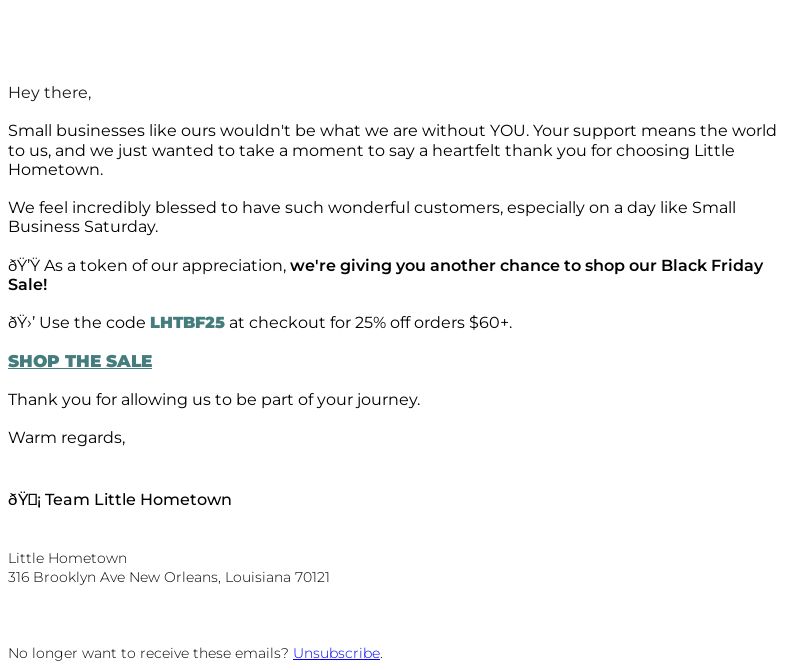800x670 pixels.
Task: Click the word "Hometown." ending first paragraph
Action: [56, 169]
